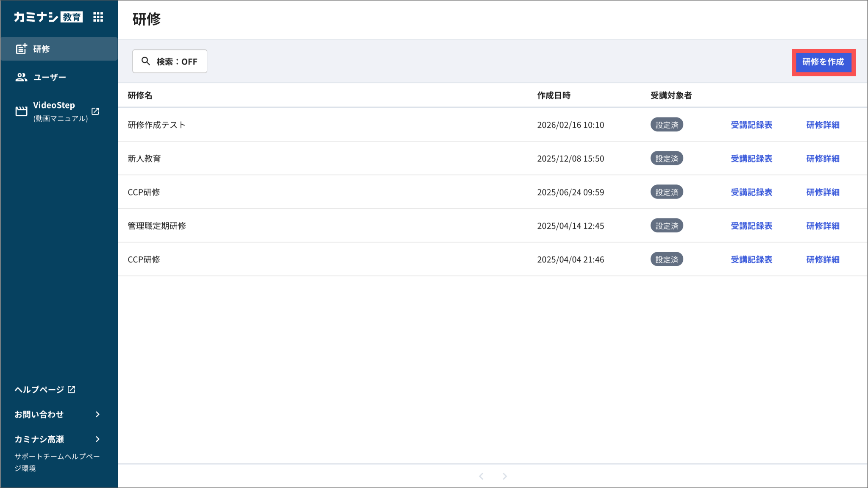The image size is (868, 488).
Task: Click the 研修 sidebar icon
Action: click(x=21, y=49)
